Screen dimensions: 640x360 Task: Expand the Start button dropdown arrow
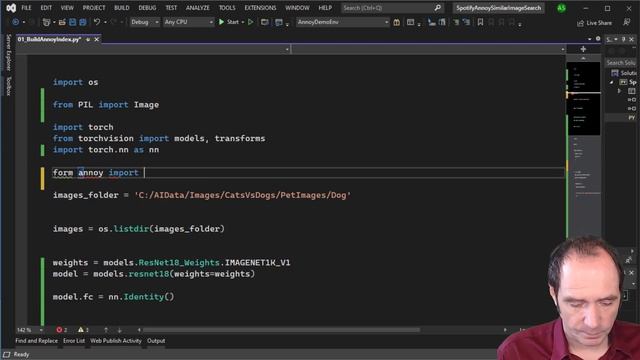(242, 22)
